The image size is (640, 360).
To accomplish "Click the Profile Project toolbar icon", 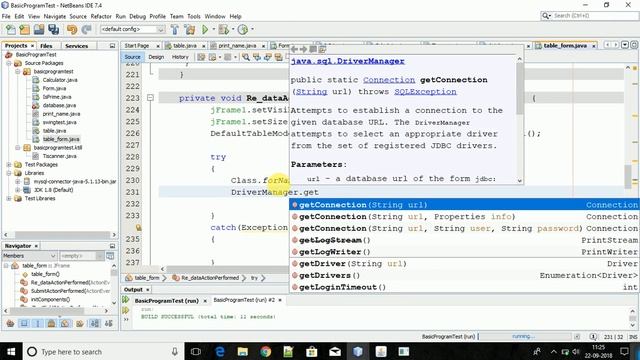I will click(x=242, y=29).
